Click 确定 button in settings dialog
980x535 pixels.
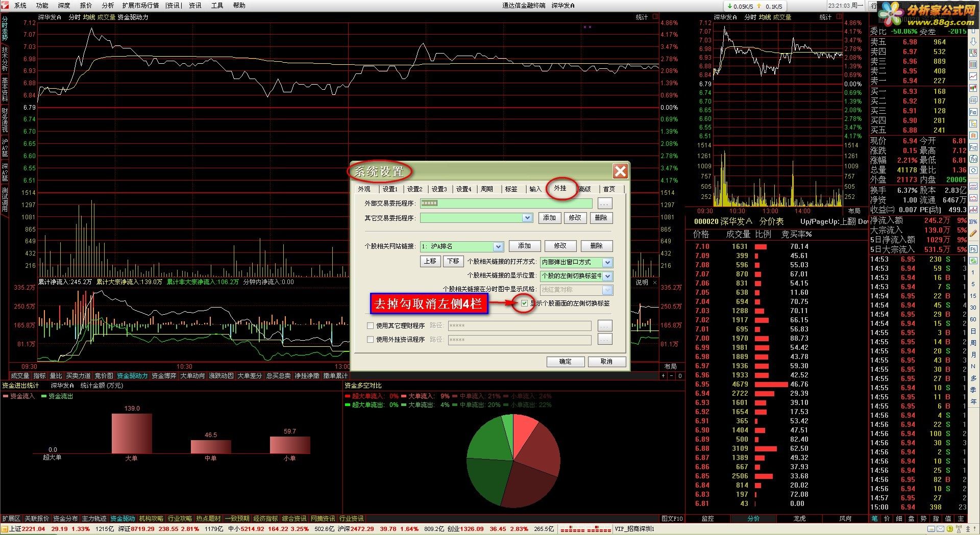coord(566,362)
